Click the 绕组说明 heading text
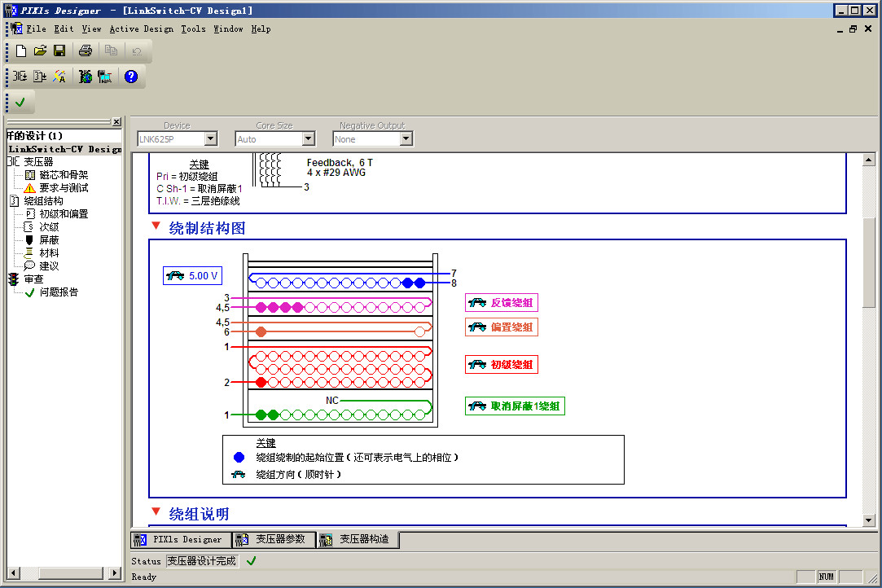 (x=200, y=514)
